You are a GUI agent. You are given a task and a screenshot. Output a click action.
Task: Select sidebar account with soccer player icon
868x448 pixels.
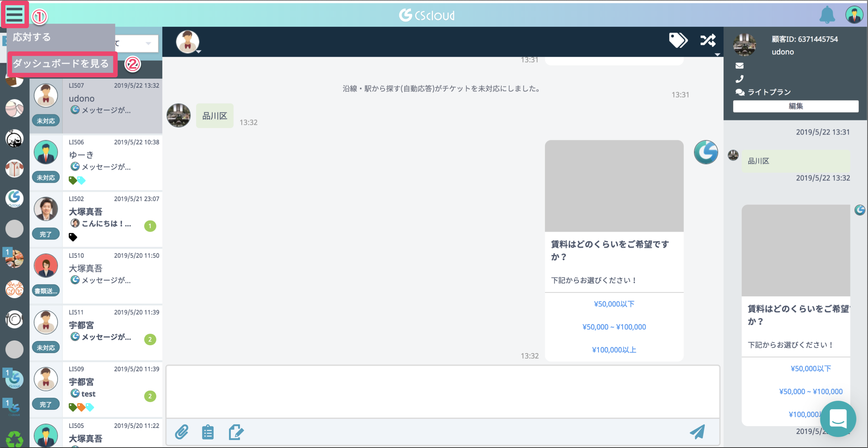(14, 138)
